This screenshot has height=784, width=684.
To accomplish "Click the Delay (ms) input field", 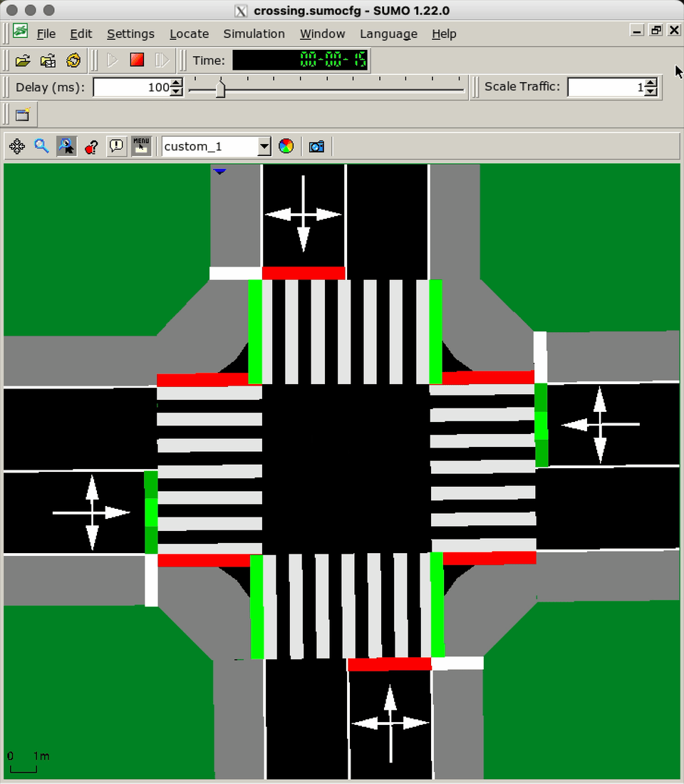I will pos(132,88).
